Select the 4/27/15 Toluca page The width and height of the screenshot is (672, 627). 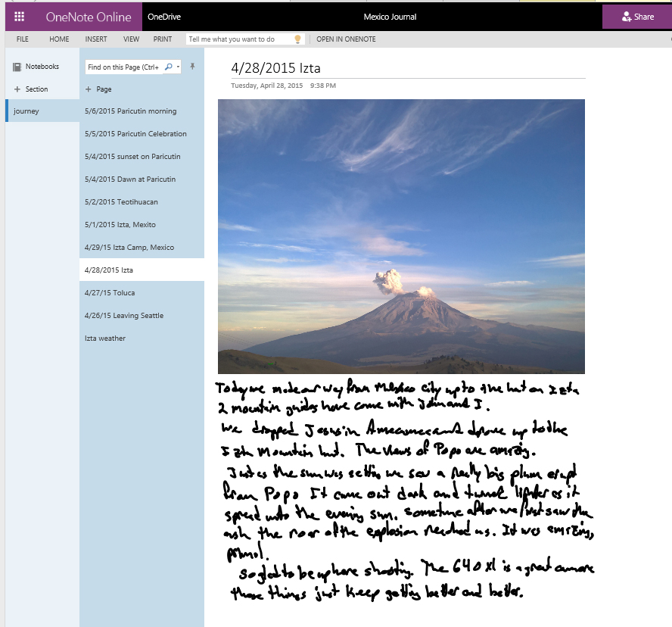pos(111,292)
